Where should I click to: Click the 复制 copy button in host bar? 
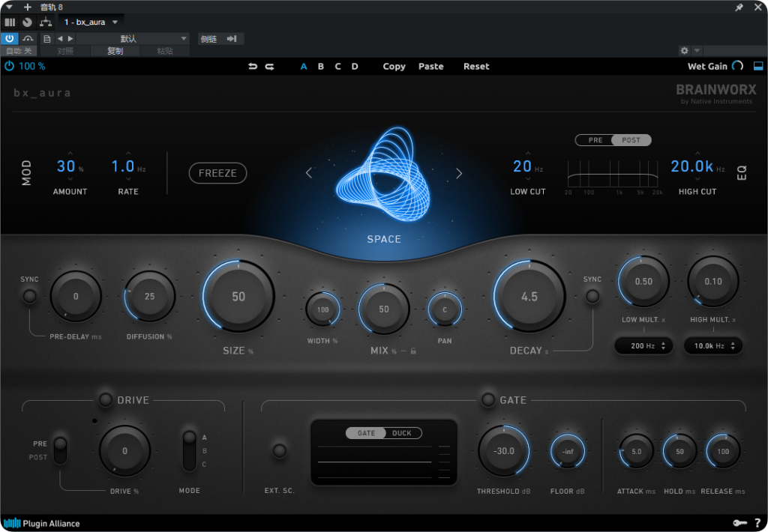point(115,51)
